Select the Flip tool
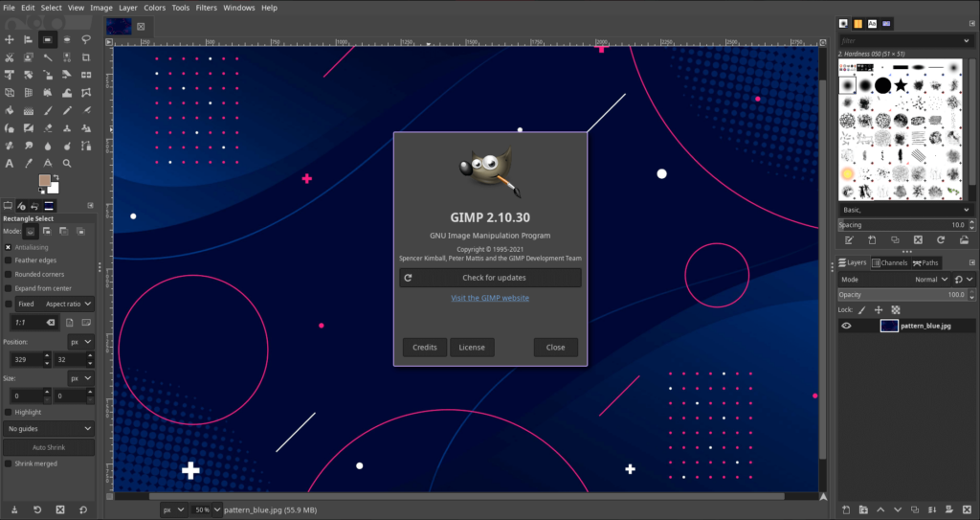 click(86, 75)
